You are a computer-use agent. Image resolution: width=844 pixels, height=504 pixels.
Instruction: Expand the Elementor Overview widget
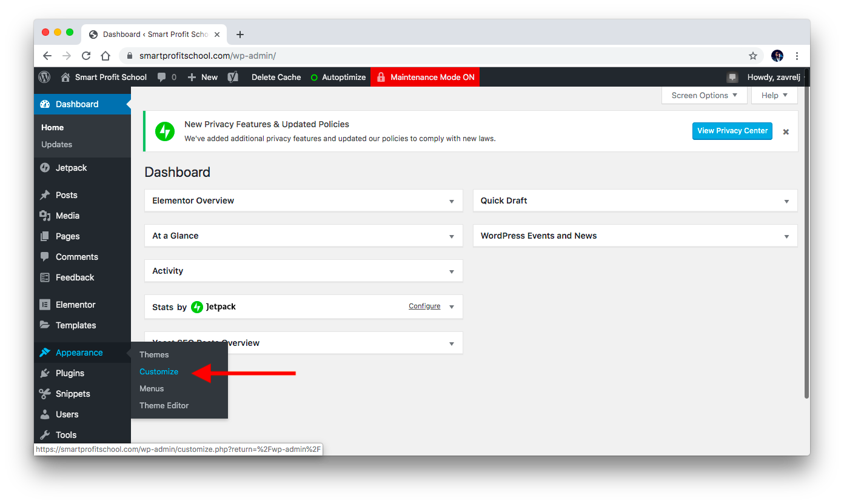(452, 201)
